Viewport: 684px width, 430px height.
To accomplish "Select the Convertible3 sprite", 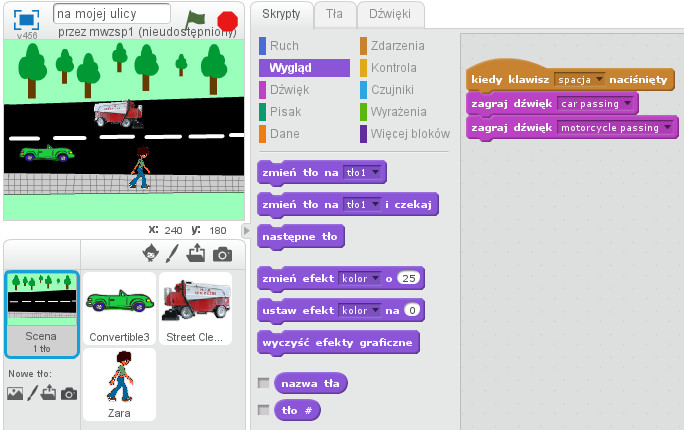I will [x=119, y=309].
